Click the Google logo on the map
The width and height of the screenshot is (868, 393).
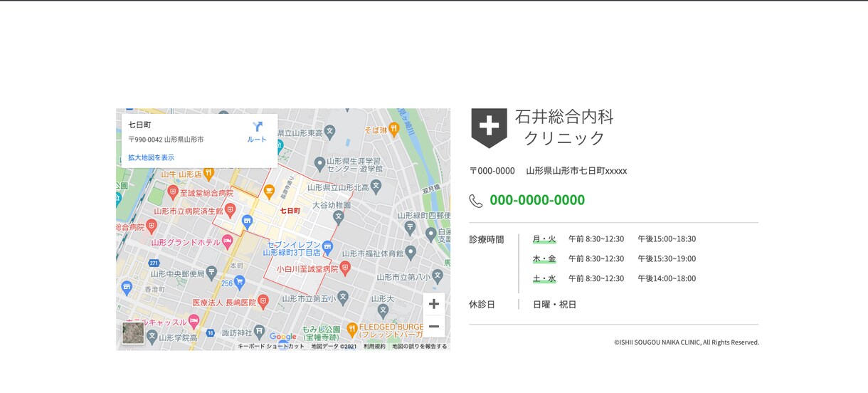point(282,337)
